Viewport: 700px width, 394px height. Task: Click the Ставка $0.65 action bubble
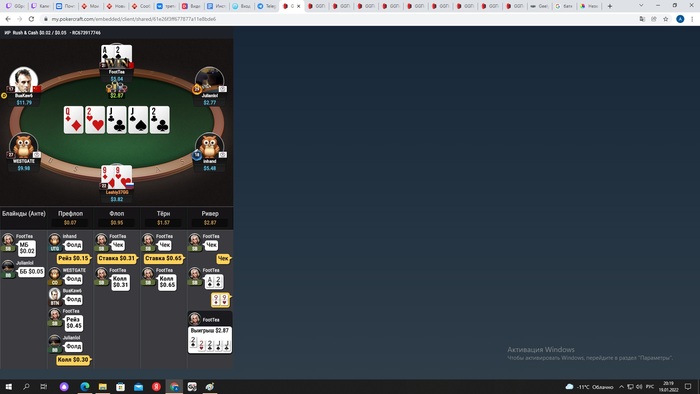coord(163,258)
